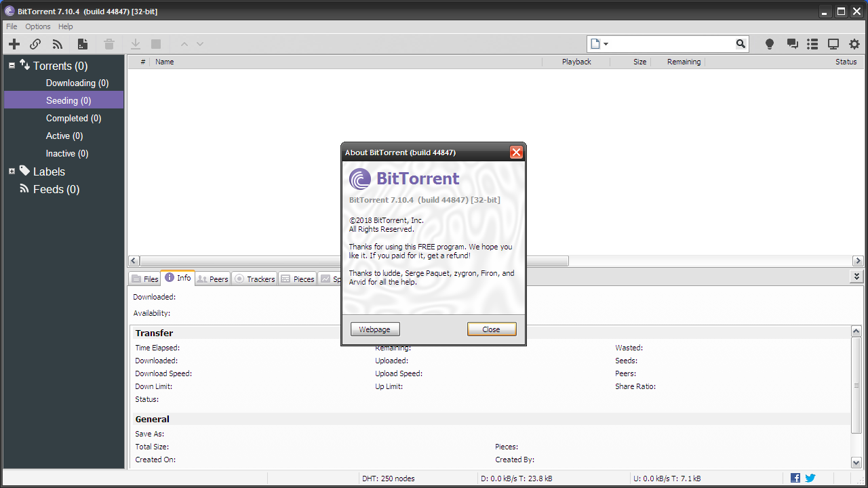Select Seeding (0) in sidebar

(x=64, y=100)
